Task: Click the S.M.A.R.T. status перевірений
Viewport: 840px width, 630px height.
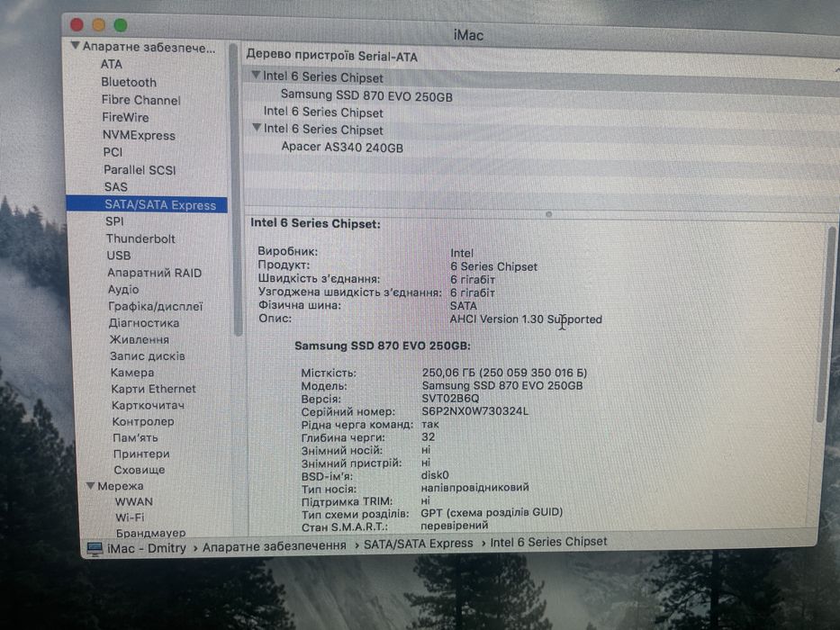Action: [454, 526]
